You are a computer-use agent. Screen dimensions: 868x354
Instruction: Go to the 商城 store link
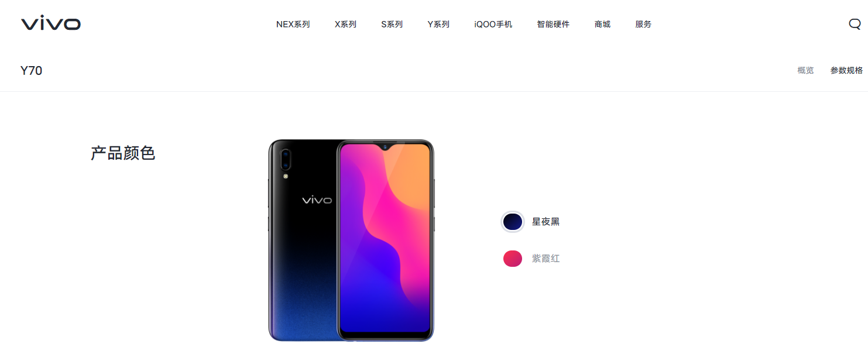point(602,24)
